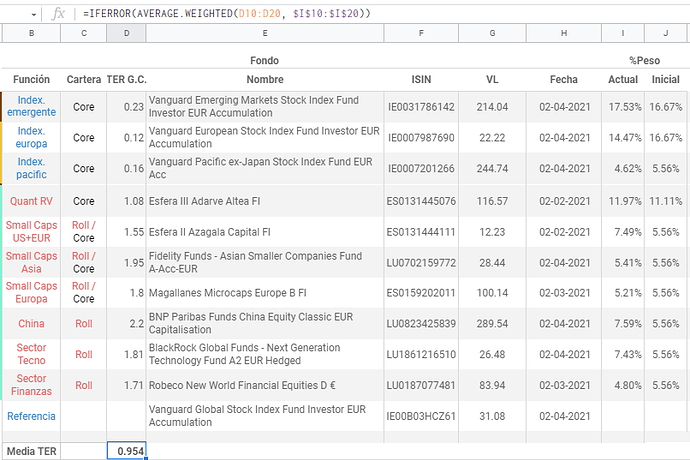Select the TER G.C. header cell
690x460 pixels.
tap(126, 79)
